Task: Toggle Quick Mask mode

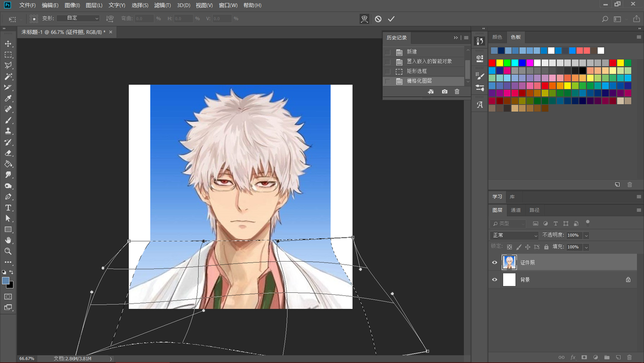Action: [8, 296]
